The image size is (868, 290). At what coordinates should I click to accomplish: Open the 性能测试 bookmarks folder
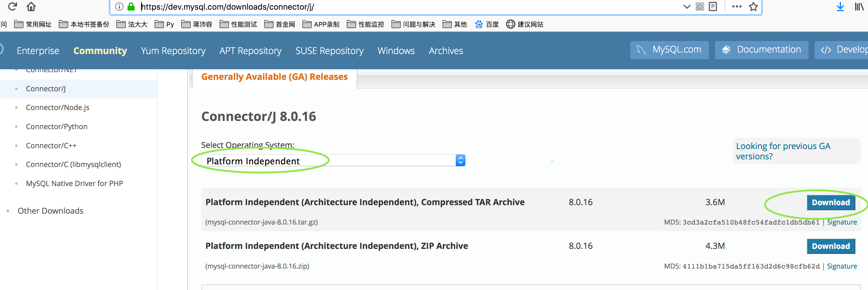tap(238, 24)
